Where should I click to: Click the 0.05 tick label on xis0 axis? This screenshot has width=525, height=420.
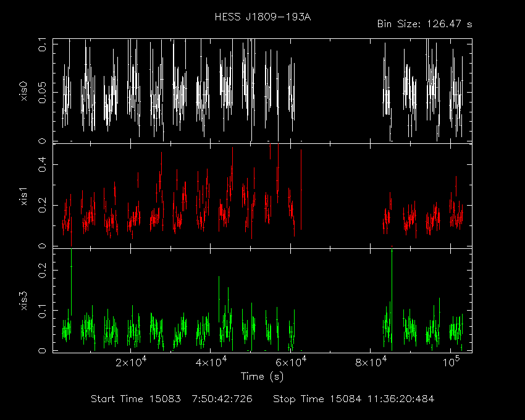click(43, 92)
